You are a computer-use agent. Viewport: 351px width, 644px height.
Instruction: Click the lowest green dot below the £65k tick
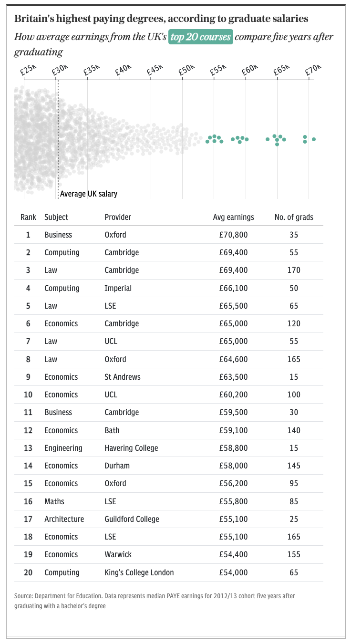(277, 144)
